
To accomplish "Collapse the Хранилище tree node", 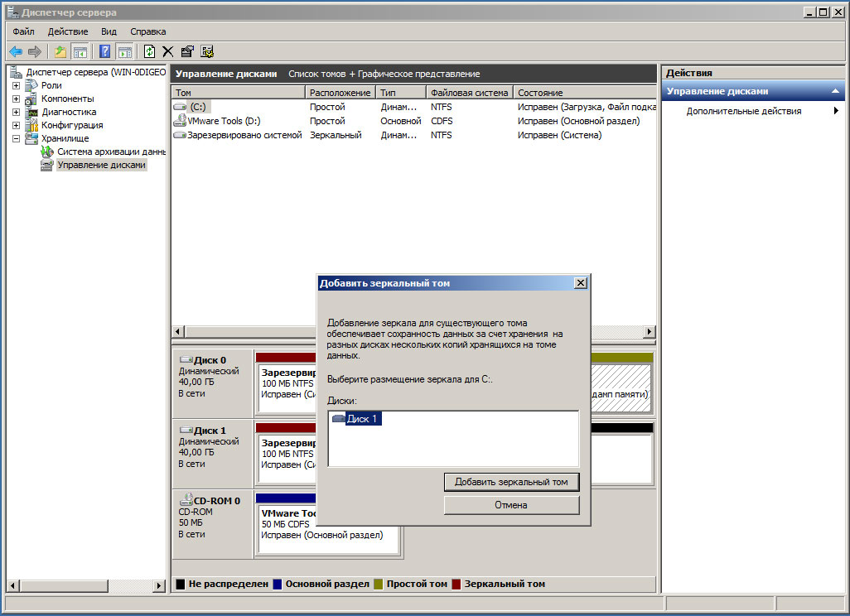I will (17, 138).
